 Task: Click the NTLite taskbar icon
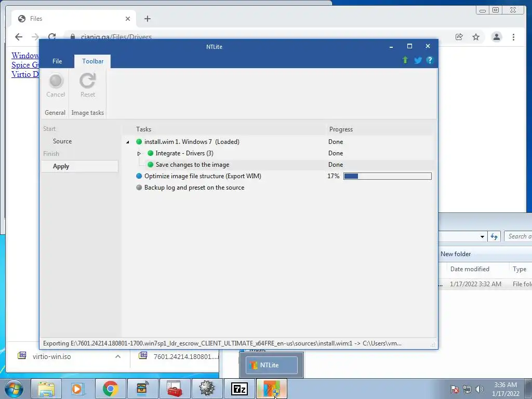point(271,389)
